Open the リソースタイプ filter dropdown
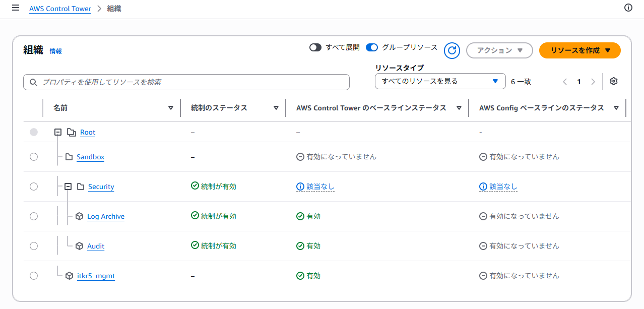Viewport: 644px width, 309px height. (x=440, y=81)
